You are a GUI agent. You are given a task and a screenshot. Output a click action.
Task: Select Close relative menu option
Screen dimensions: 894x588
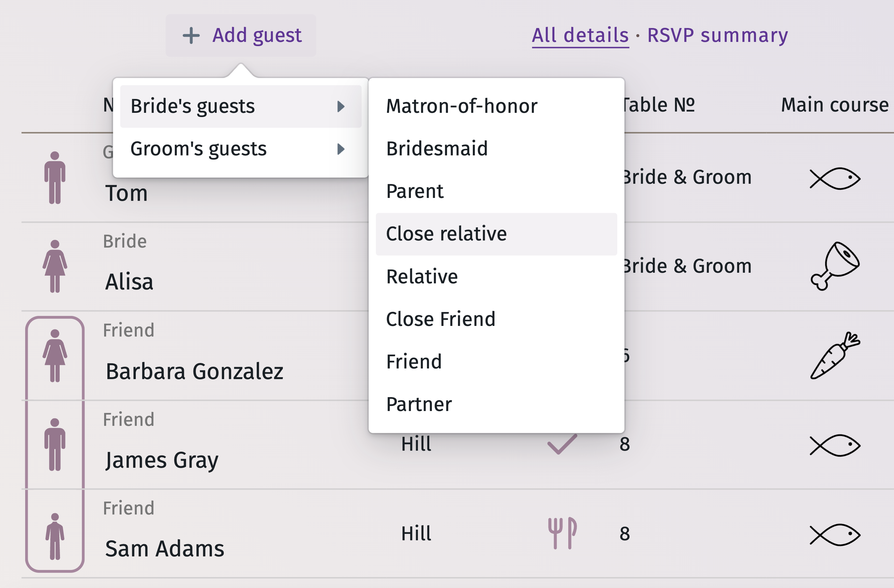(x=446, y=234)
